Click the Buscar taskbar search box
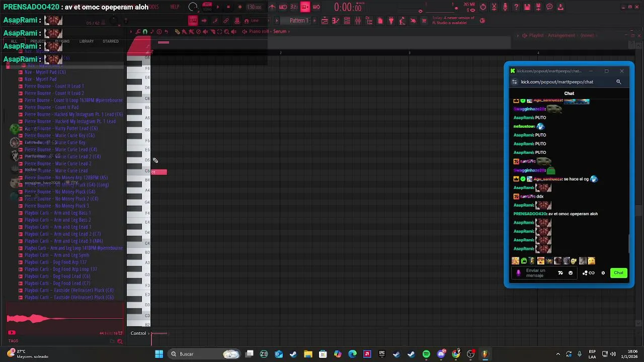The height and width of the screenshot is (362, 644). [x=205, y=354]
